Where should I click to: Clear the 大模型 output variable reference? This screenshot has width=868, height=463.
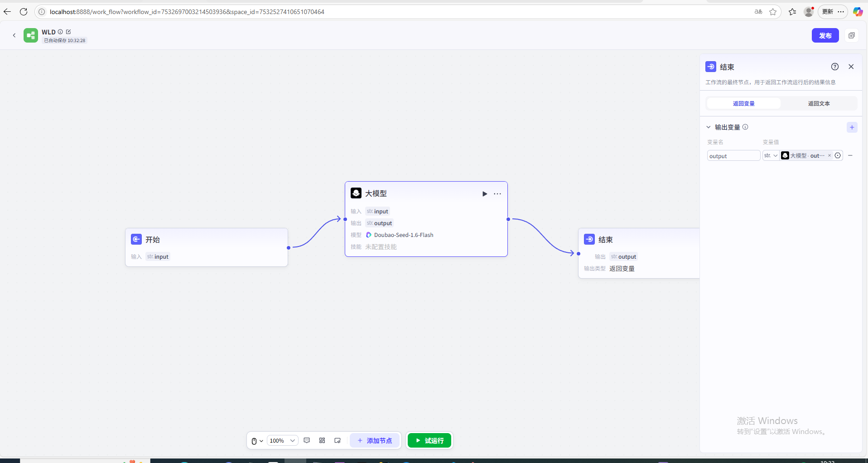pos(829,155)
